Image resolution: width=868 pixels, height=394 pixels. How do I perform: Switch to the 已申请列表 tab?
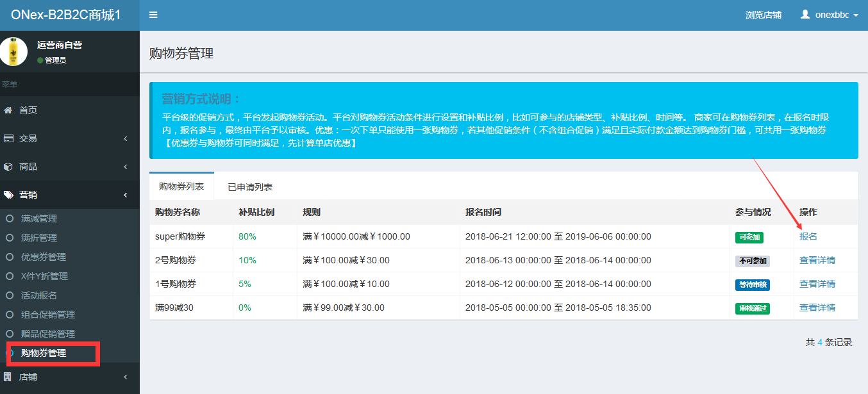point(250,187)
